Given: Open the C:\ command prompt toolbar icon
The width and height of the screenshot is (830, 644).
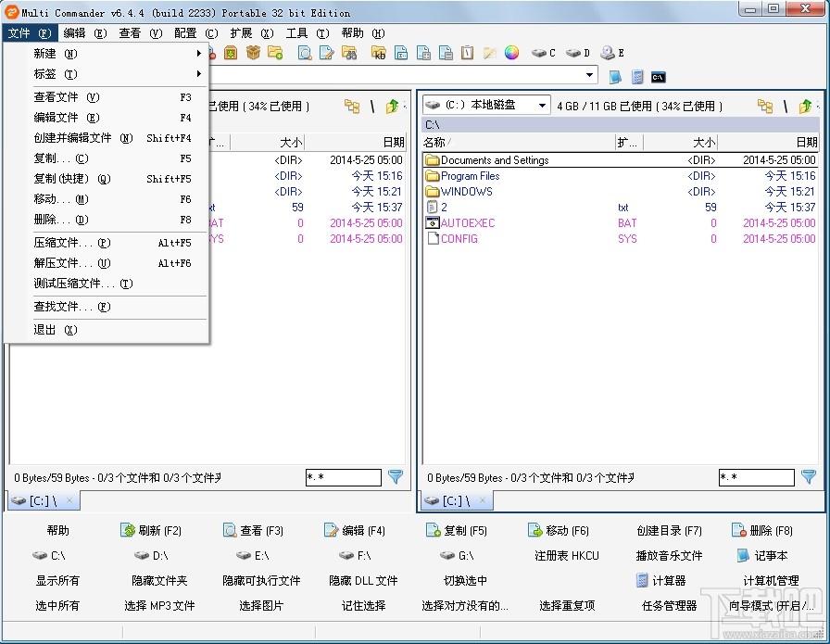Looking at the screenshot, I should [x=658, y=76].
